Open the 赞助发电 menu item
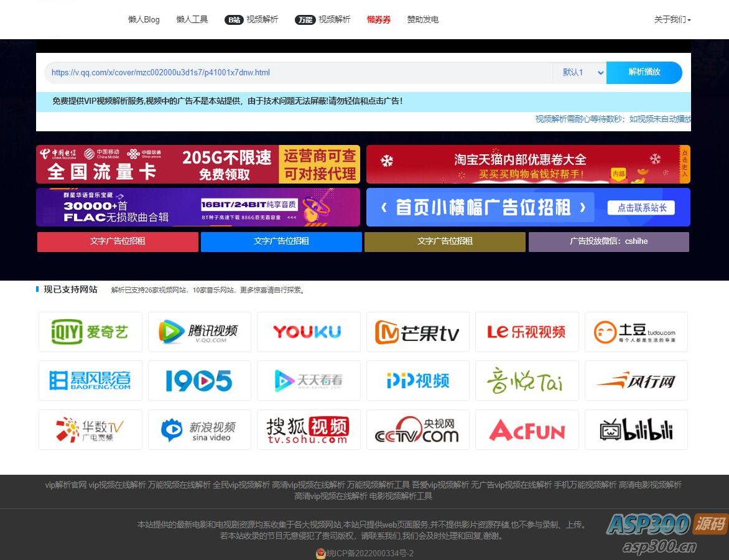 [422, 19]
